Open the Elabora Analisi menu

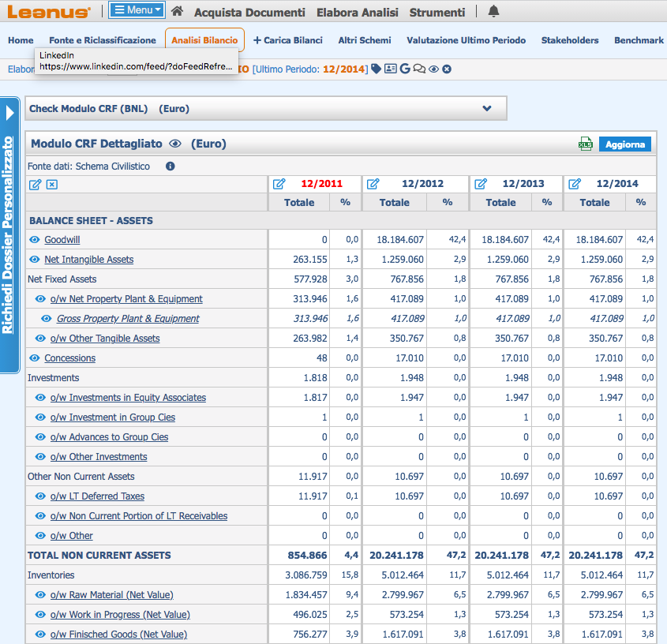point(358,13)
